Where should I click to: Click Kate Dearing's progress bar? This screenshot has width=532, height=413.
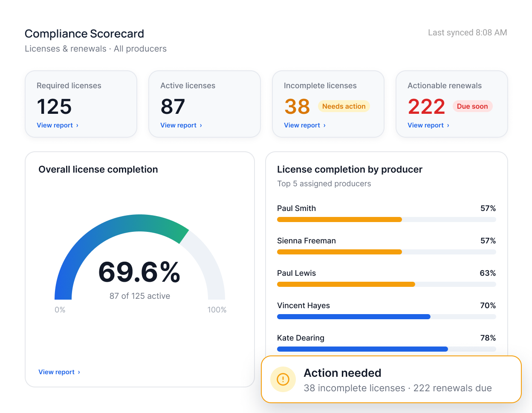click(x=386, y=349)
